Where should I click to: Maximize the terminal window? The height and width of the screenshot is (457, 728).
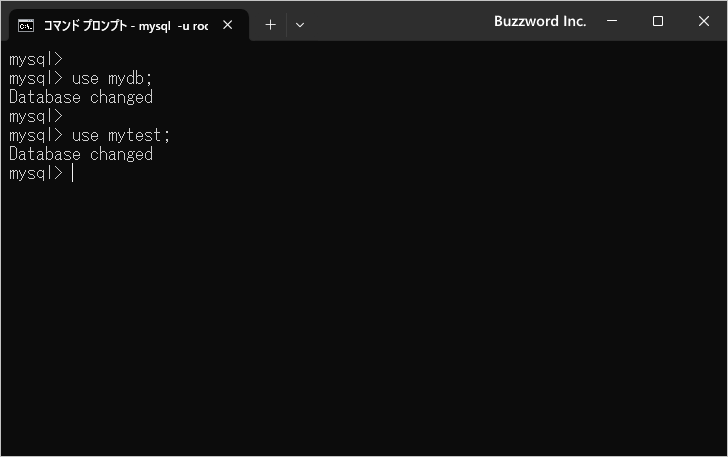point(658,21)
